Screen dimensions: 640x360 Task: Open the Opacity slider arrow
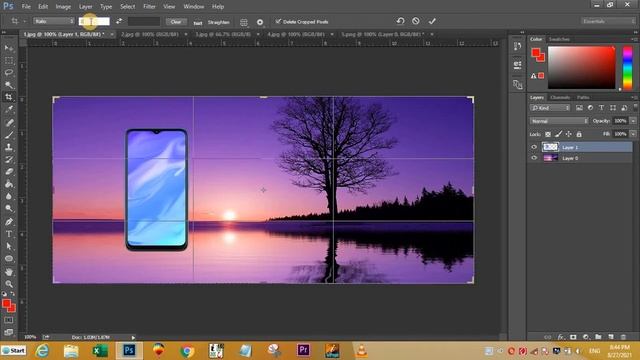[x=633, y=121]
